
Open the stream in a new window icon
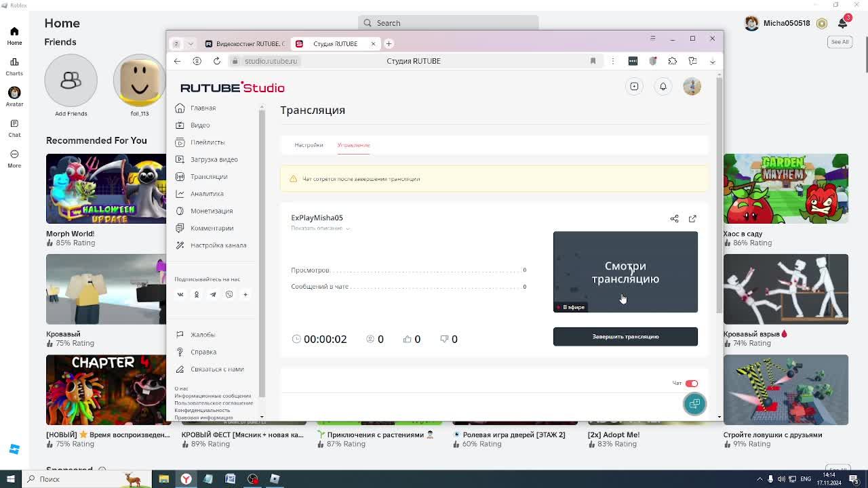pos(692,218)
